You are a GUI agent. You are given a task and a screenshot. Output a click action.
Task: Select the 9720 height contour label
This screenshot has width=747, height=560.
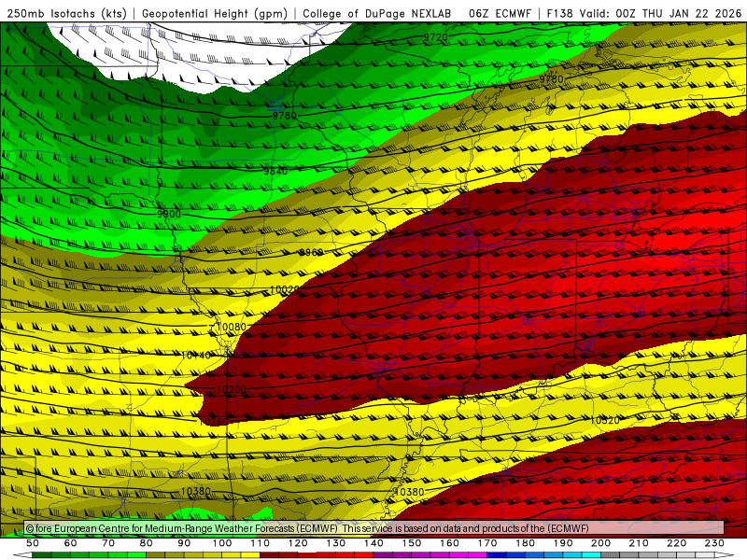pyautogui.click(x=435, y=37)
